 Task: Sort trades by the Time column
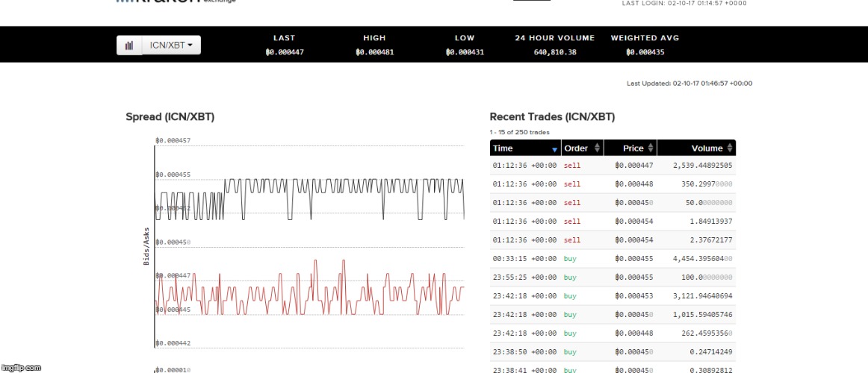525,148
